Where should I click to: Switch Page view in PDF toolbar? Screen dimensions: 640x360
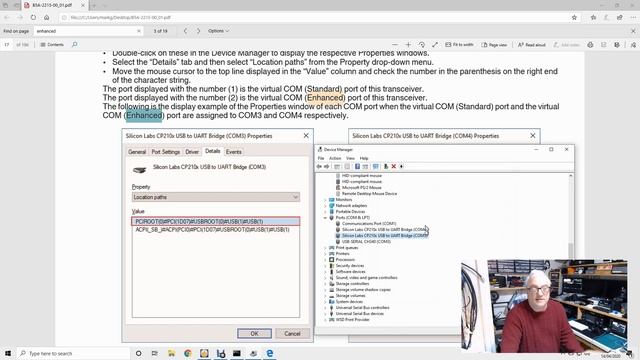click(x=494, y=44)
